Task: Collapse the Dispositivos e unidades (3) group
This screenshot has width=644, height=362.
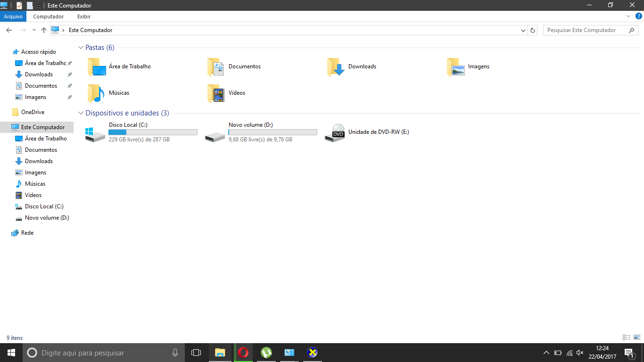Action: click(x=81, y=113)
